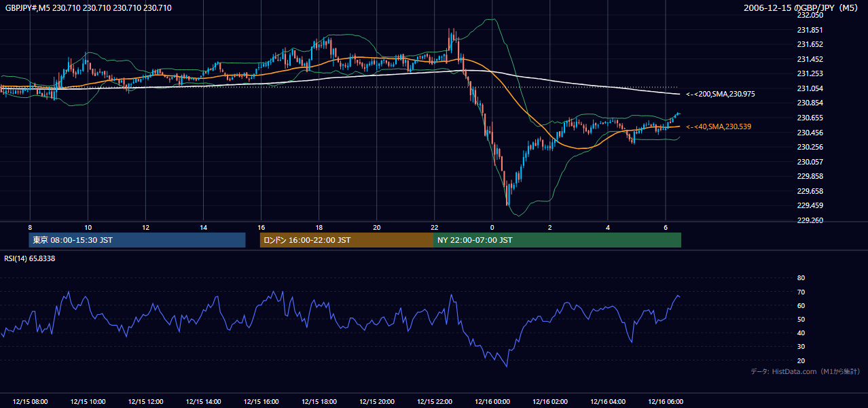The width and height of the screenshot is (868, 408).
Task: Click the RSI(14) 65.8338 indicator label
Action: 30,258
